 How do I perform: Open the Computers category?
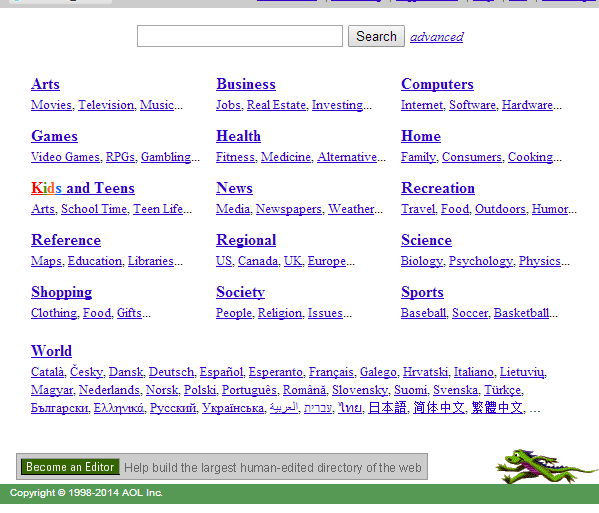(x=437, y=84)
